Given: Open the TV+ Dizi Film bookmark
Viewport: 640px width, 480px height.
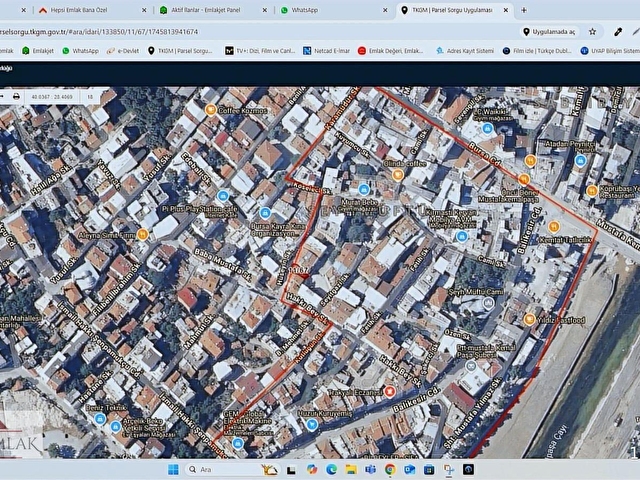Looking at the screenshot, I should (260, 51).
